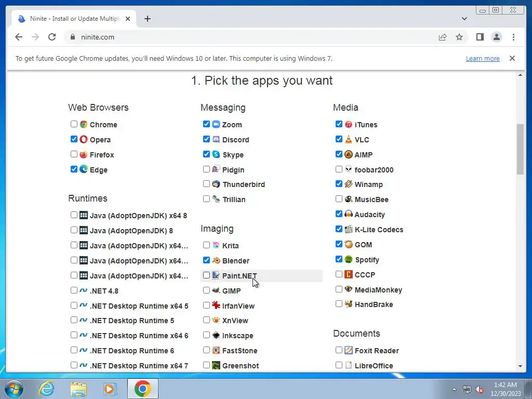
Task: Check the Firefox checkbox
Action: click(74, 154)
